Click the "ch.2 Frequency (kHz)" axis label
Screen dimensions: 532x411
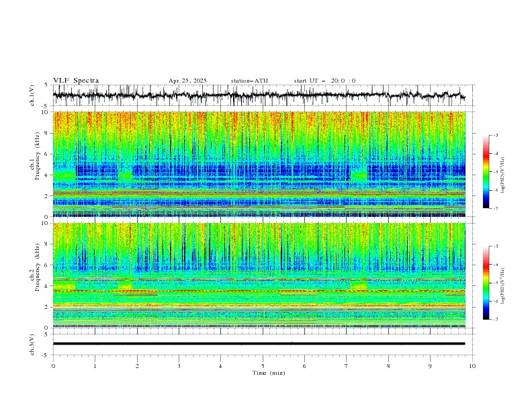[x=35, y=267]
